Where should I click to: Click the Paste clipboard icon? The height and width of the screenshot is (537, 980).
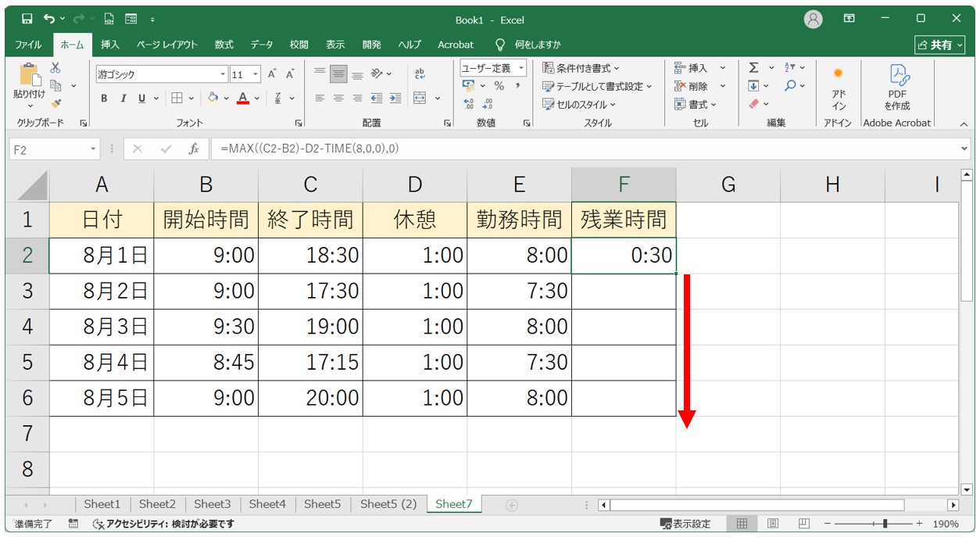30,76
